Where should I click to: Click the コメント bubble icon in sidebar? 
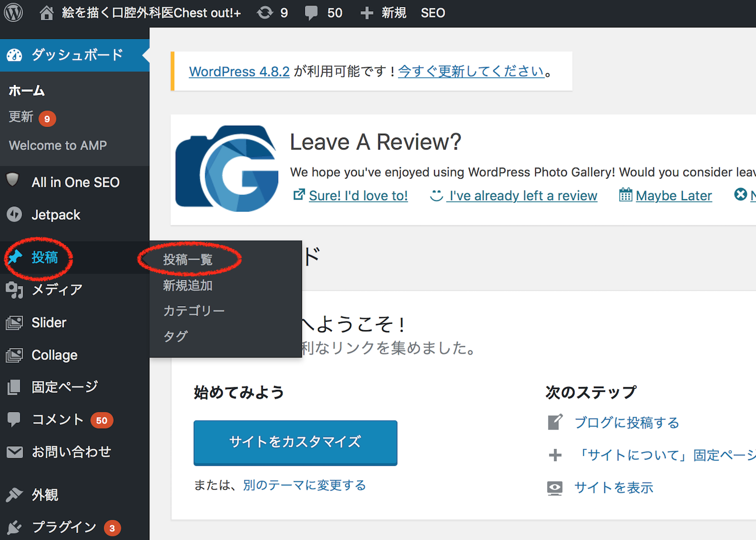[14, 419]
